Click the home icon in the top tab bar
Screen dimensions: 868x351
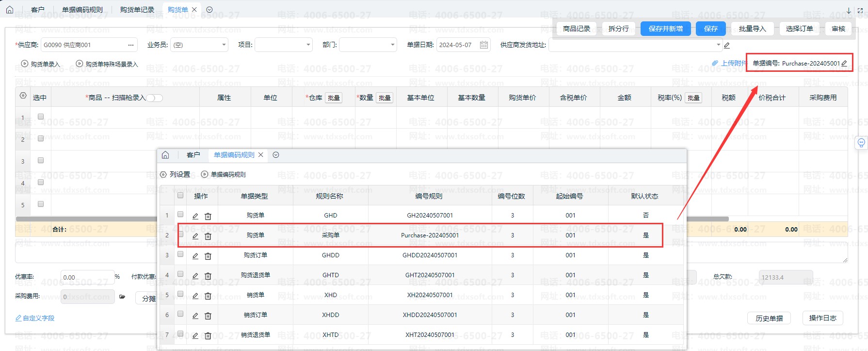pyautogui.click(x=10, y=10)
